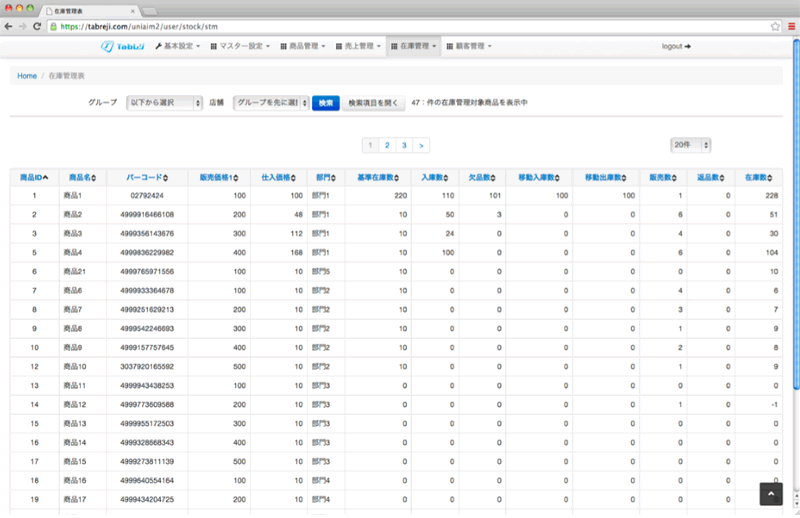Open the 商品管理 menu

(x=301, y=46)
